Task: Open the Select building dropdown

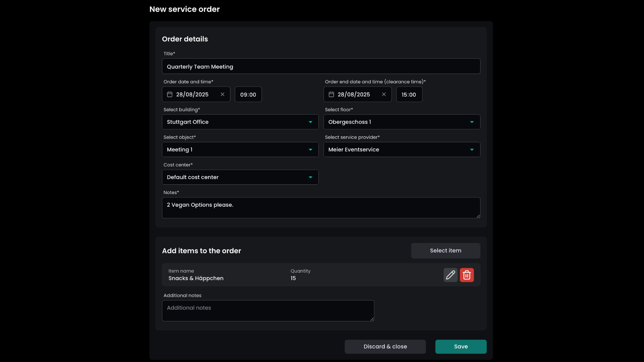Action: 240,122
